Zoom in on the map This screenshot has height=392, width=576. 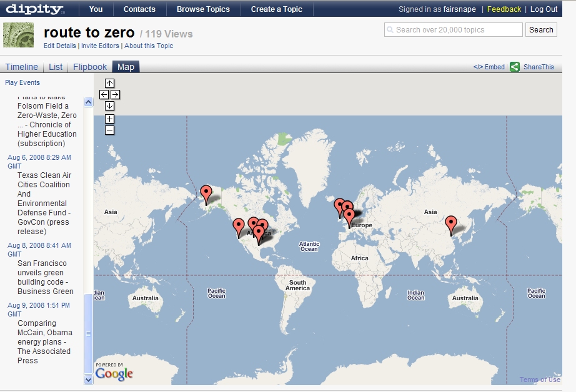click(109, 119)
